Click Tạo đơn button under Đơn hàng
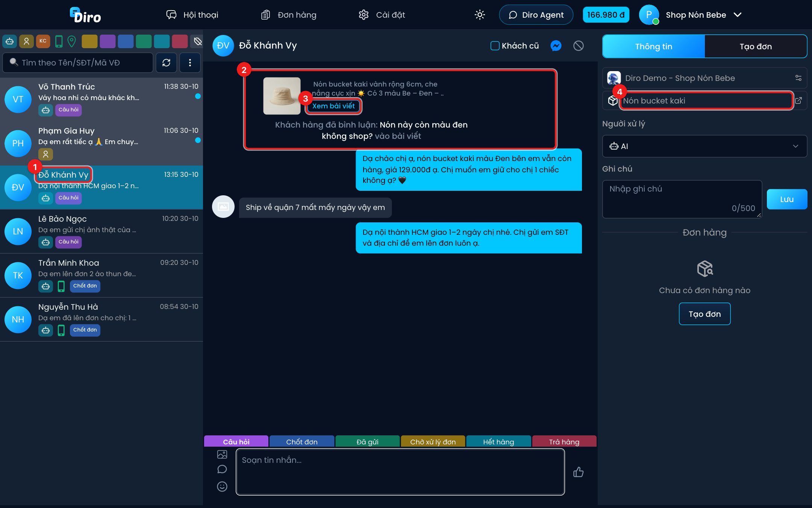 [704, 314]
